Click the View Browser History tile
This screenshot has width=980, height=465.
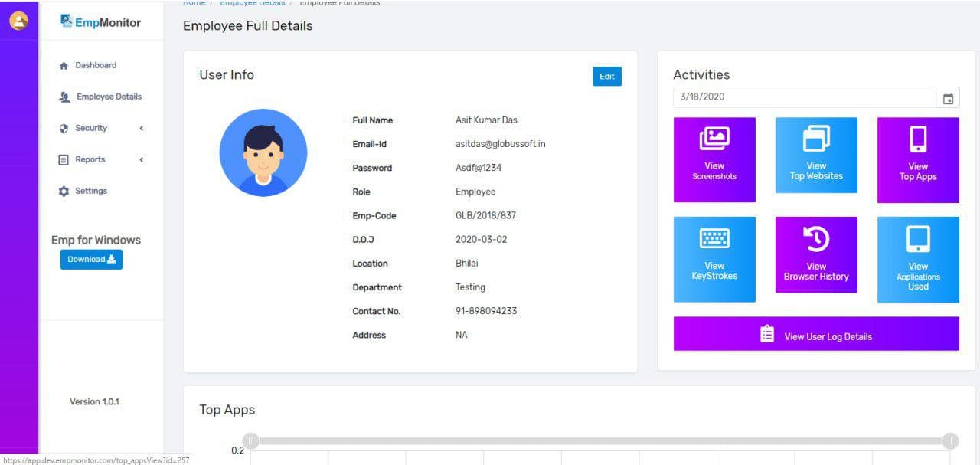816,254
